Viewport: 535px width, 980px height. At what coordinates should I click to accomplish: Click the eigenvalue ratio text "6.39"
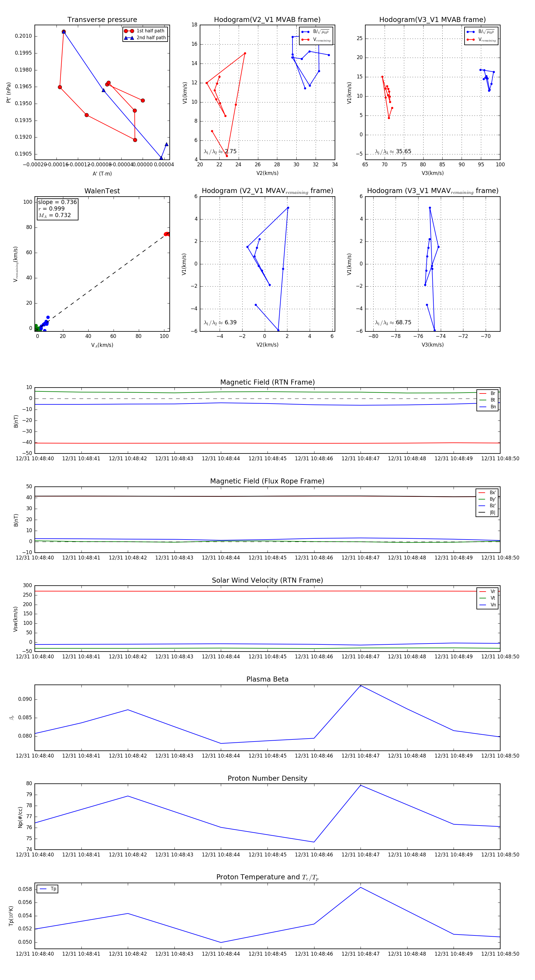coord(231,323)
